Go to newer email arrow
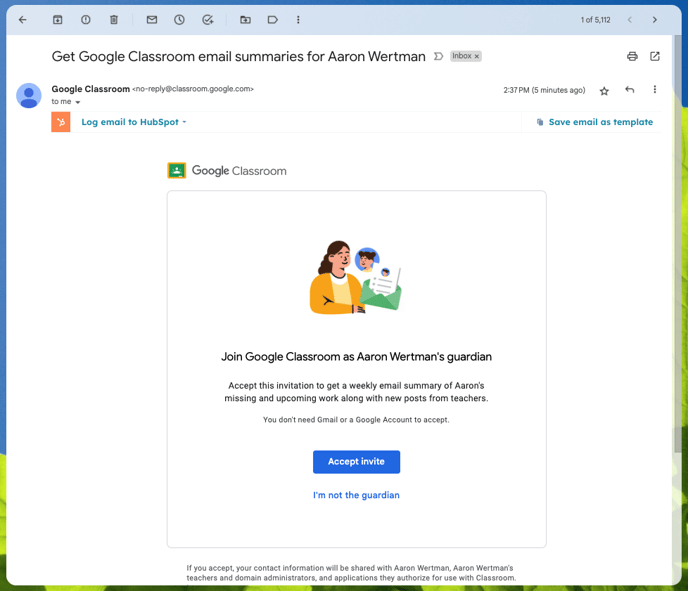The width and height of the screenshot is (688, 591). coord(630,20)
